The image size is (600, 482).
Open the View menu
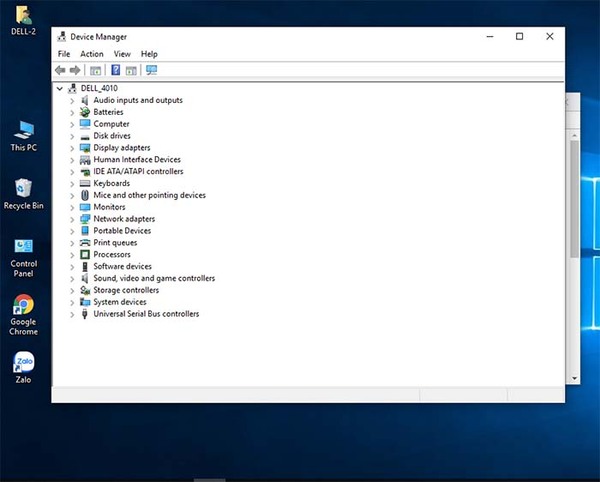[122, 54]
